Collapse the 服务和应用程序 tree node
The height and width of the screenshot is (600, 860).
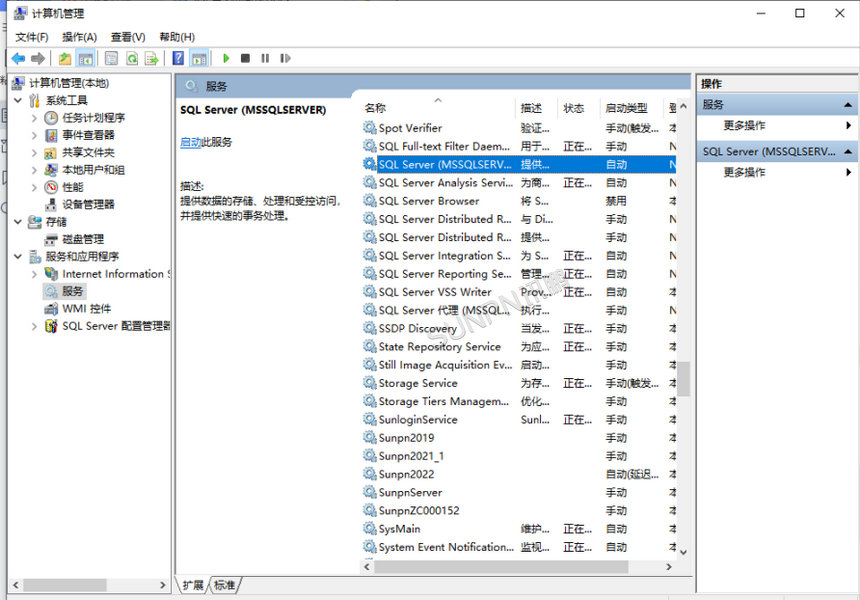point(18,257)
